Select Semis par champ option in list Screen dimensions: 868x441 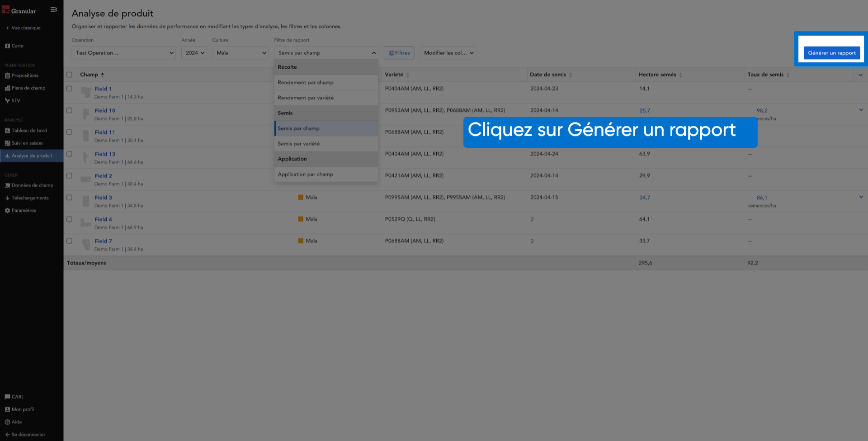click(x=326, y=128)
